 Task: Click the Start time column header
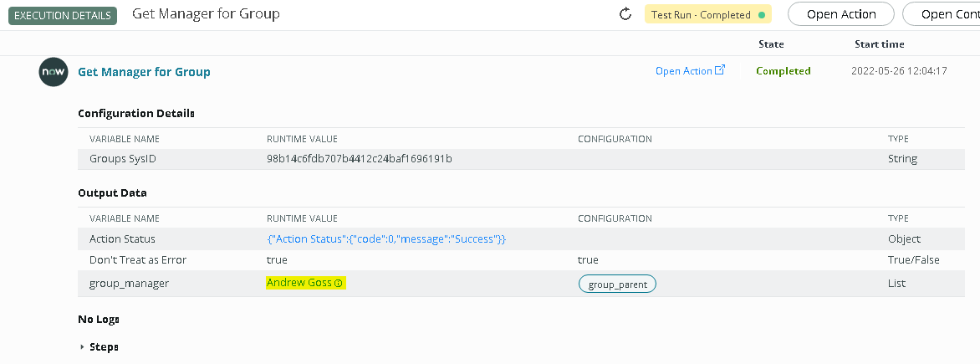click(879, 44)
